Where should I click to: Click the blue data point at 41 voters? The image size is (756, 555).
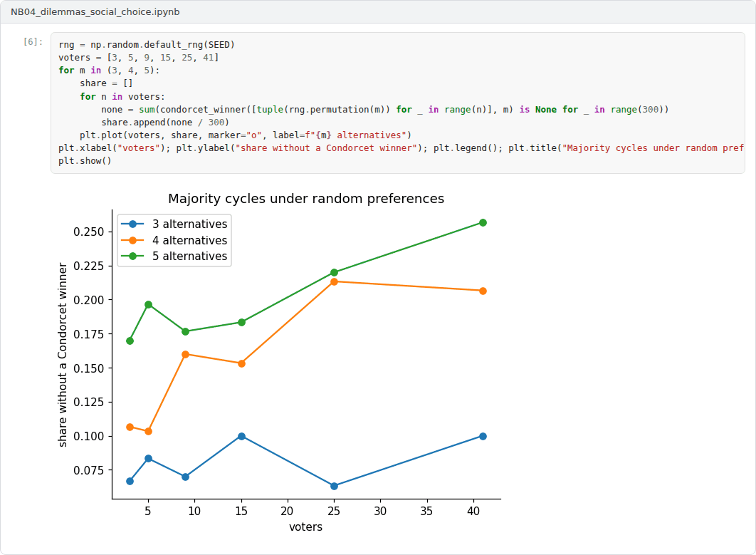pyautogui.click(x=483, y=436)
